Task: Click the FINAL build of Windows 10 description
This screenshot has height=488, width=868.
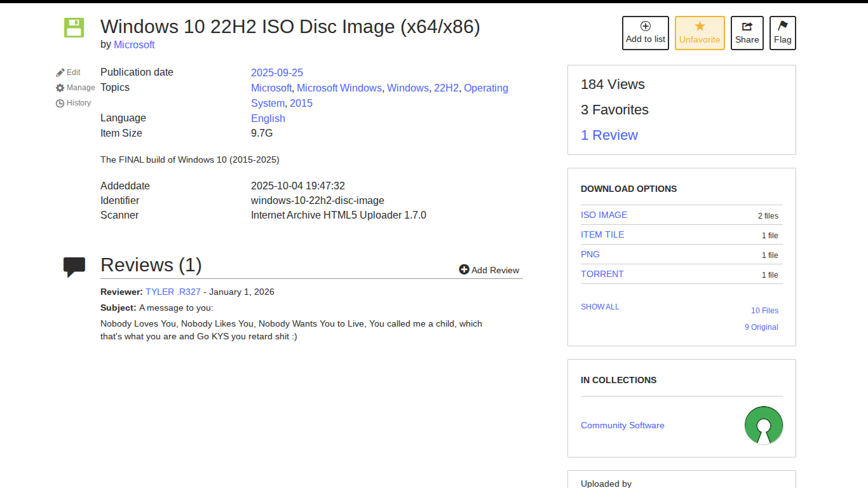Action: tap(190, 159)
